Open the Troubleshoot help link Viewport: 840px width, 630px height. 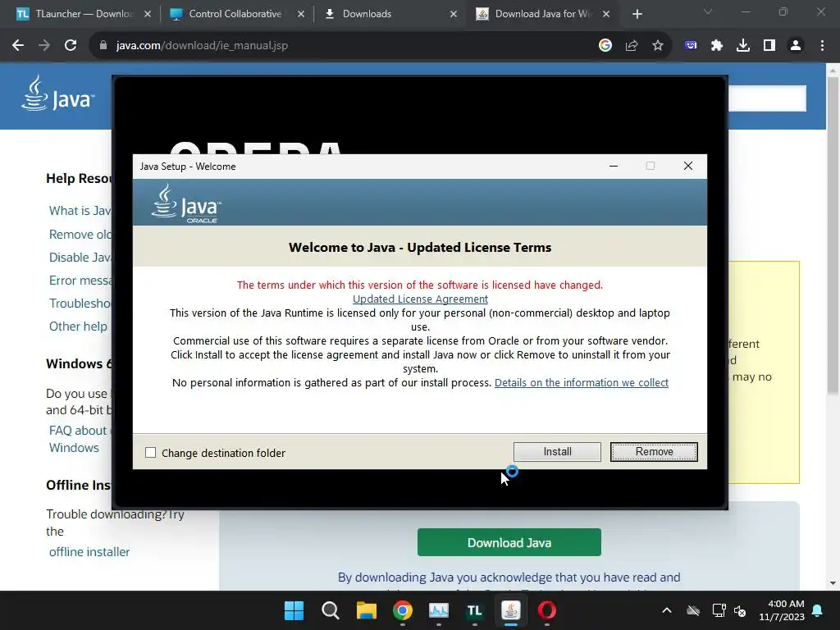(80, 304)
